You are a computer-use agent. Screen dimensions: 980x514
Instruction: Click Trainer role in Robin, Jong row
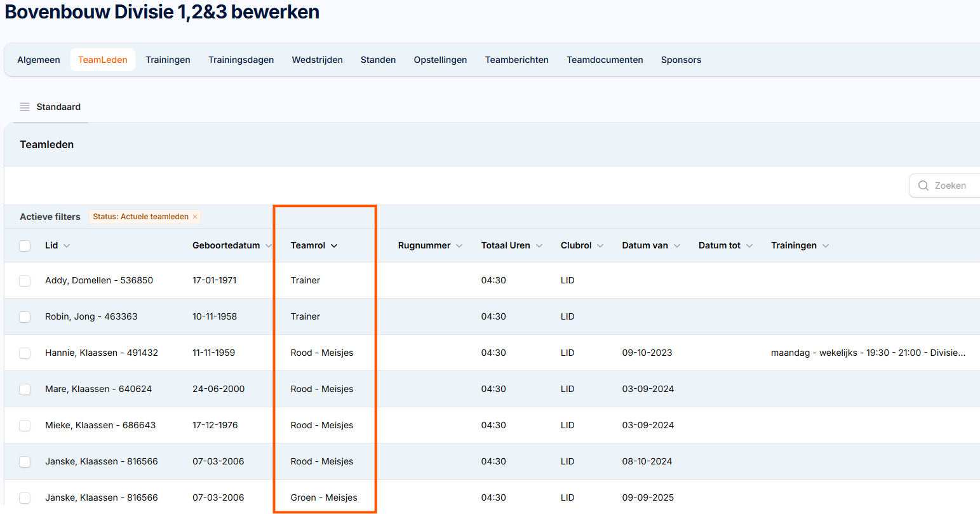[x=305, y=316]
